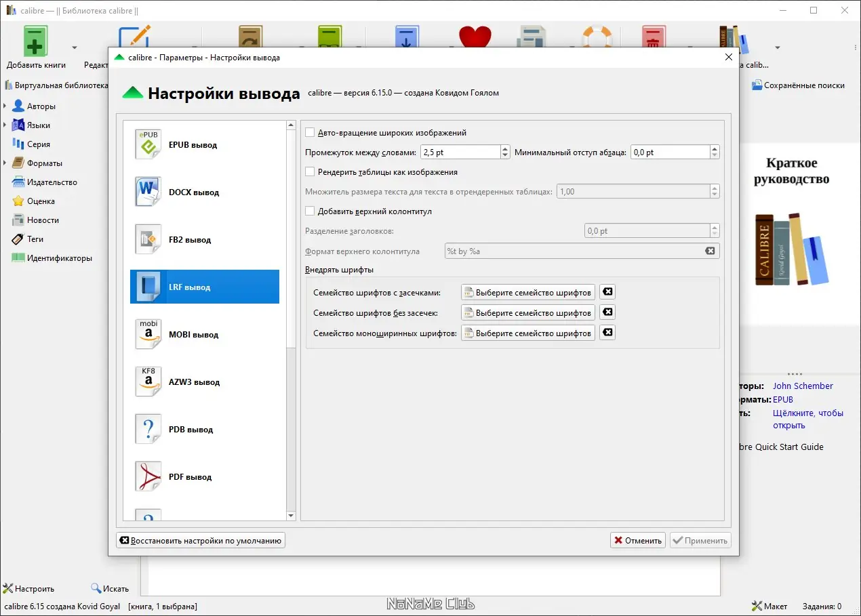Click the Применить button
861x616 pixels.
pos(700,540)
